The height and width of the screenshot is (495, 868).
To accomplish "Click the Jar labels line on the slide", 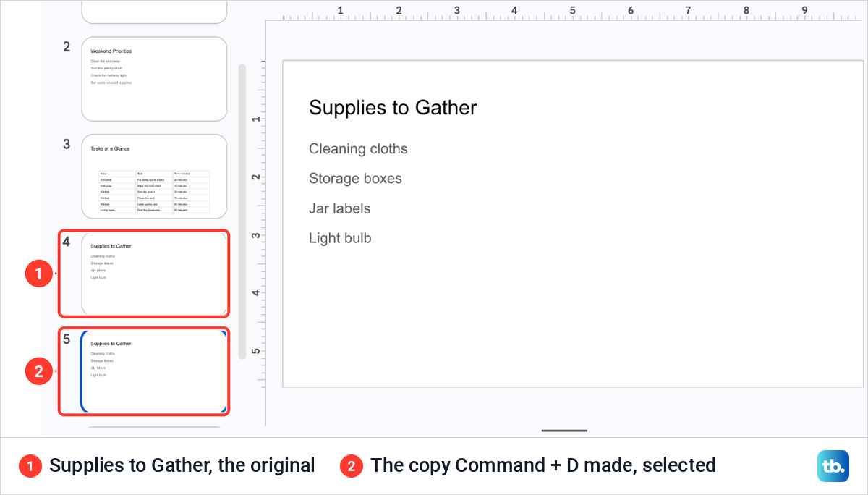I will click(x=339, y=208).
